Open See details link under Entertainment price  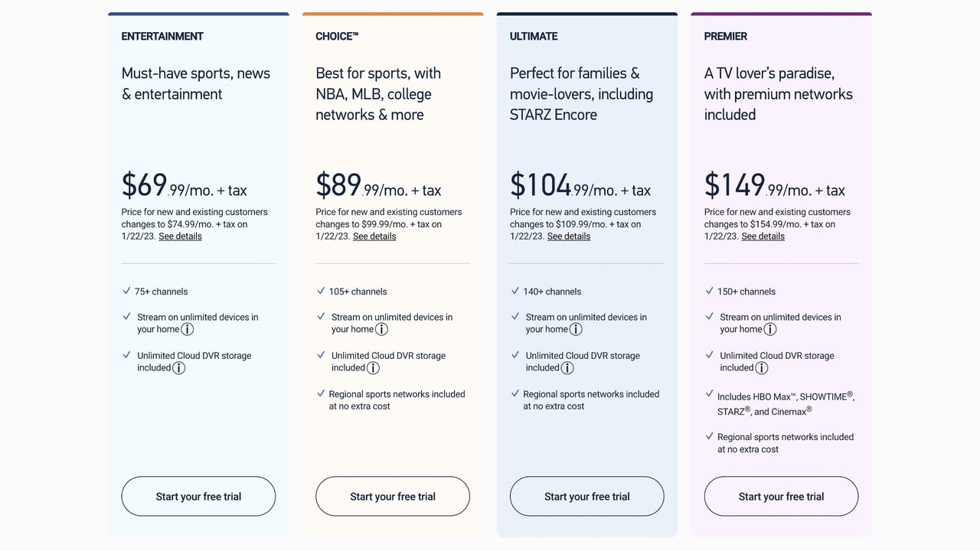pos(180,236)
